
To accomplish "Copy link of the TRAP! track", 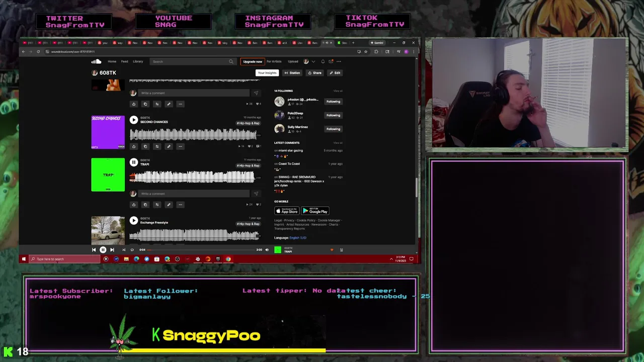I will 145,205.
